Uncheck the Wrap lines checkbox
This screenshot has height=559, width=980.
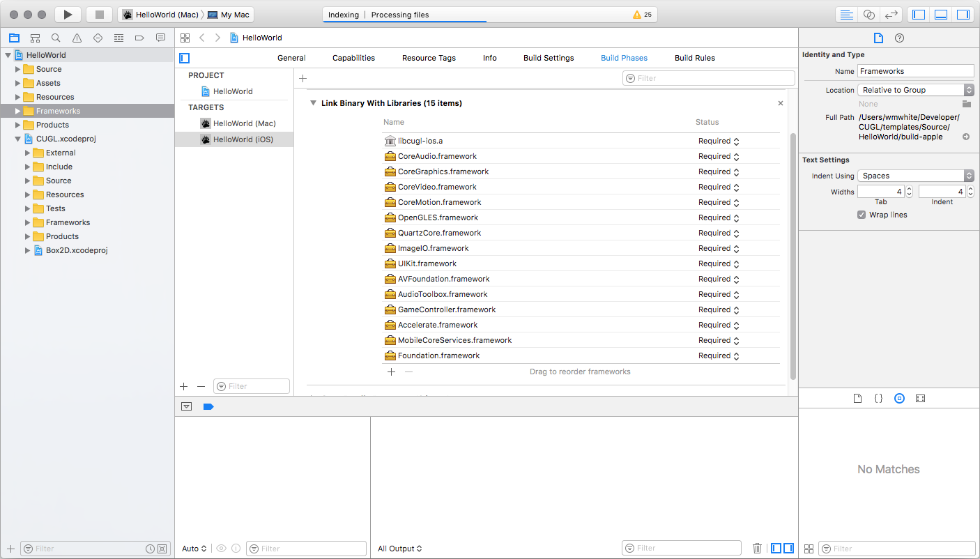(x=862, y=215)
